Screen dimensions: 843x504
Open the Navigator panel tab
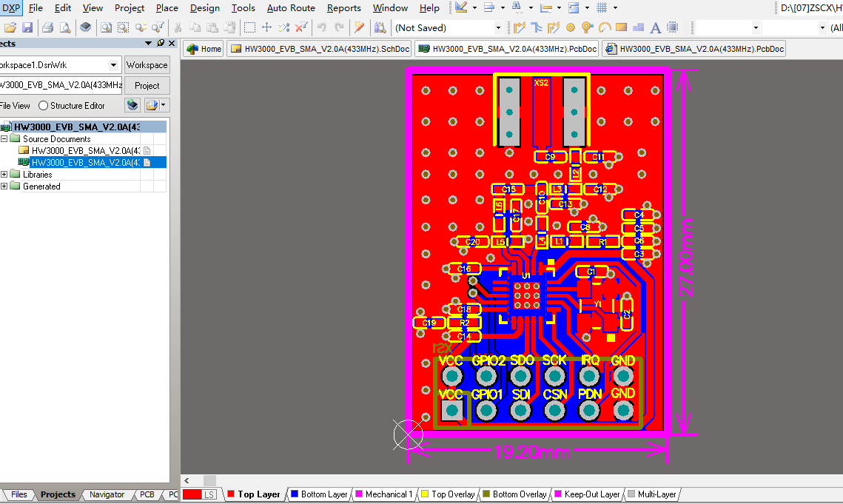(107, 494)
